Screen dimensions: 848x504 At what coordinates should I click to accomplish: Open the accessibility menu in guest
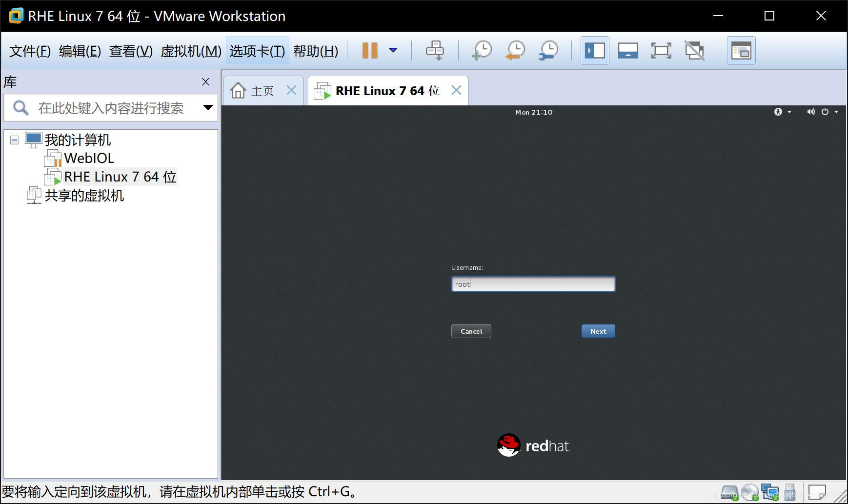tap(783, 112)
